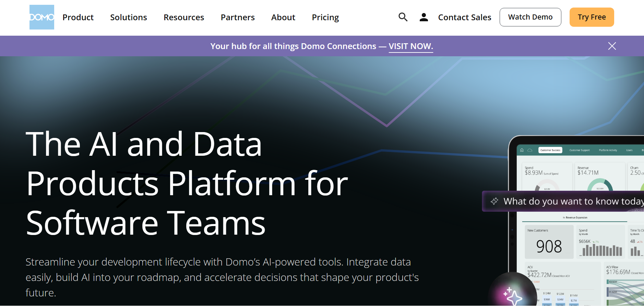This screenshot has width=644, height=306.
Task: Click the ACV Flow $176.69M value
Action: click(618, 272)
